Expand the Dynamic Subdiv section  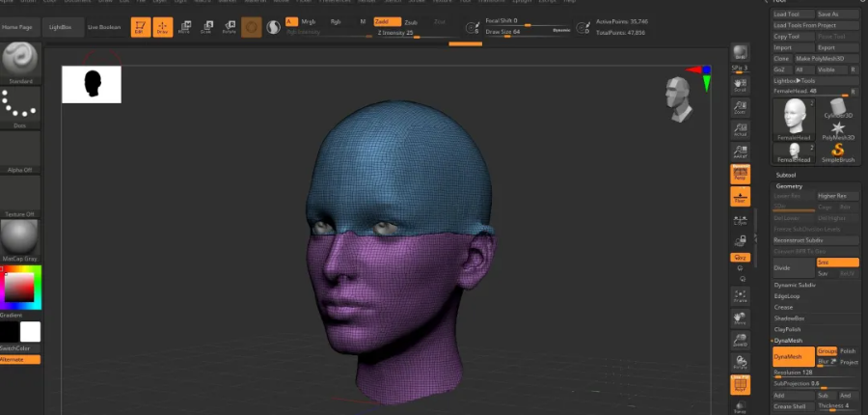[x=795, y=285]
